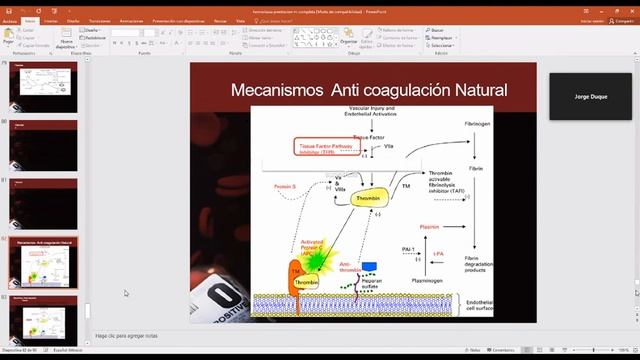640x360 pixels.
Task: Open the Contorno de forma dropdown
Action: [398, 38]
